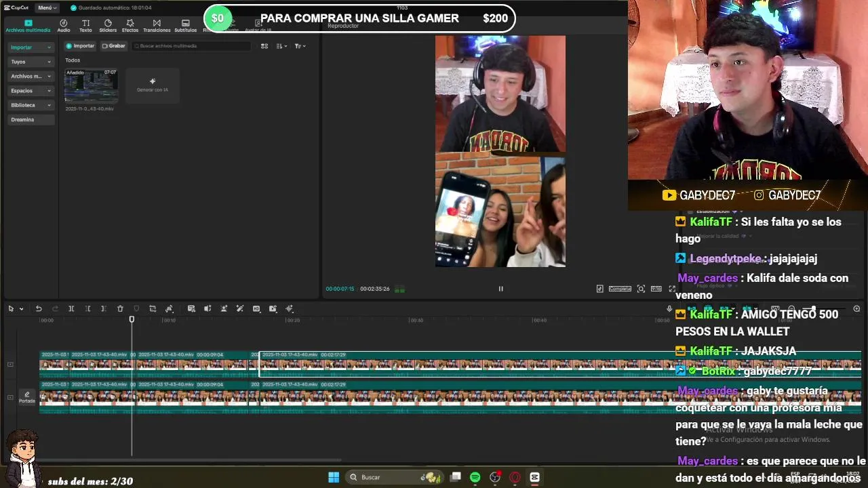Expand the Biblioteca sidebar section
Viewport: 868px width, 488px height.
31,105
